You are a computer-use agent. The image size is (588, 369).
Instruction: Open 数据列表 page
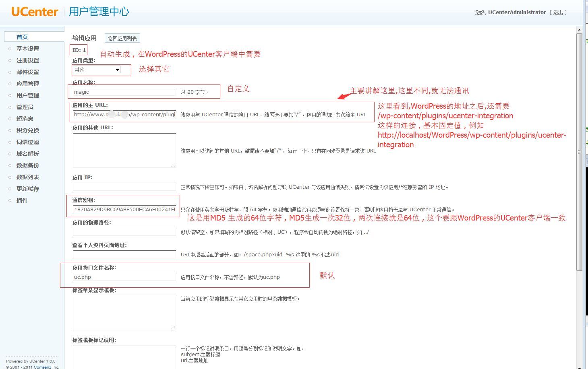[x=28, y=177]
